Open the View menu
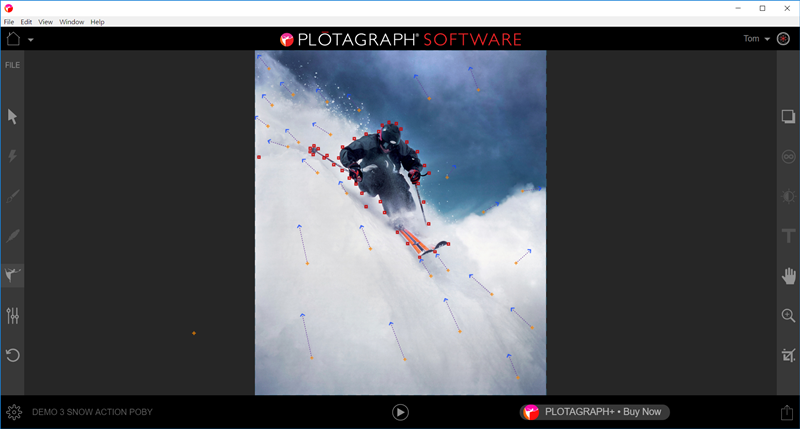Viewport: 800px width, 429px height. point(45,22)
